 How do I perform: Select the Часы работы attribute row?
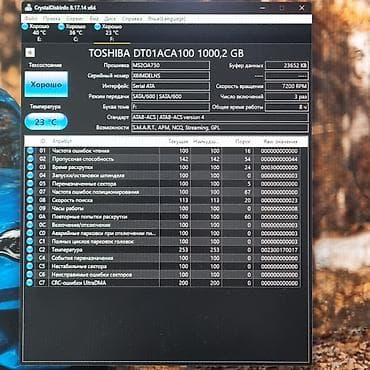pos(163,208)
